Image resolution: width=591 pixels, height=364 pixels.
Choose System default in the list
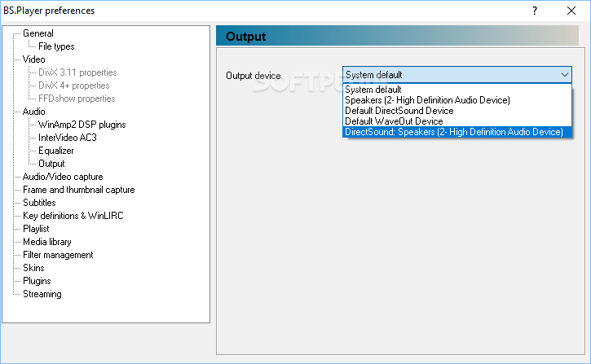coord(456,90)
